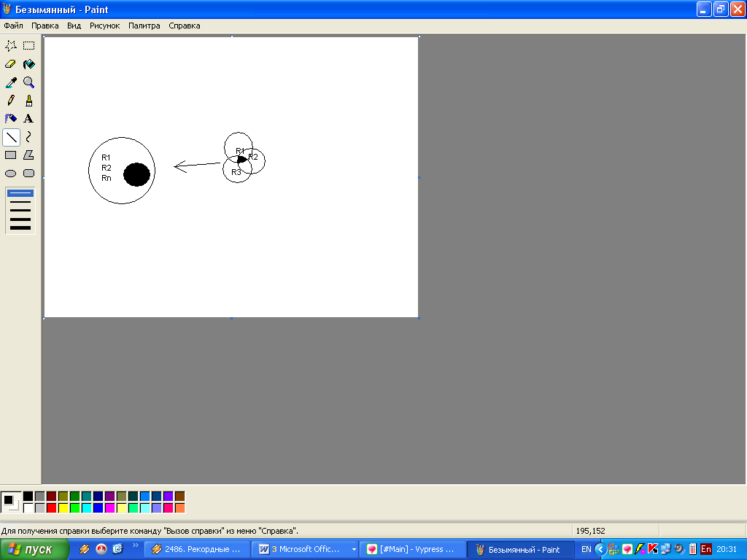The height and width of the screenshot is (560, 747).
Task: Pick the yellow color swatch
Action: point(63,508)
